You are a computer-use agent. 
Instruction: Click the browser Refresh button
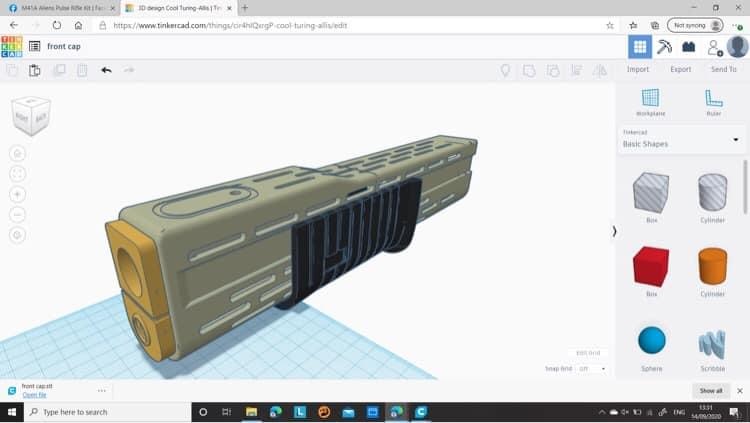click(x=56, y=25)
